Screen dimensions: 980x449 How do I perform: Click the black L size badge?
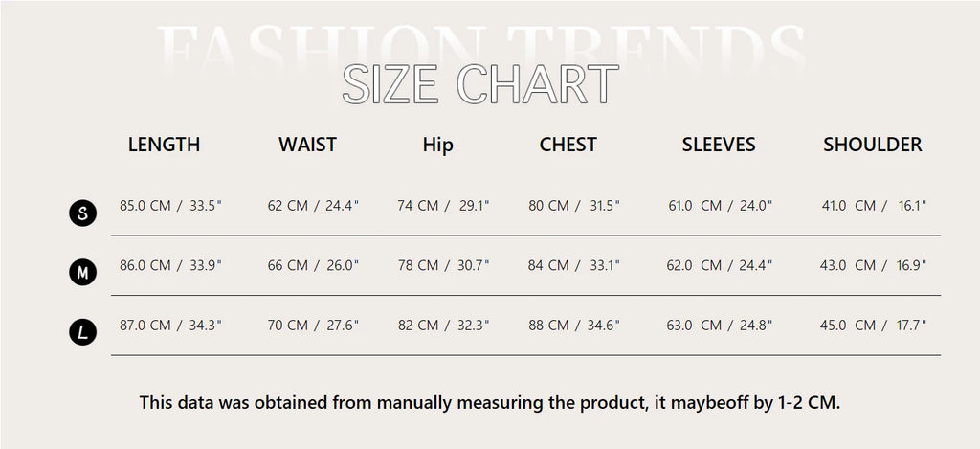coord(83,332)
